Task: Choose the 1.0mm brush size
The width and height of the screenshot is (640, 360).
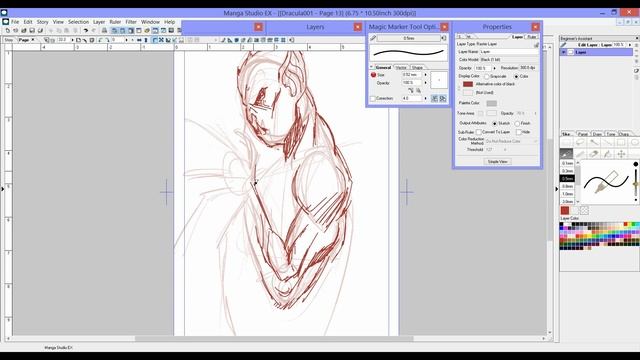Action: (x=567, y=194)
